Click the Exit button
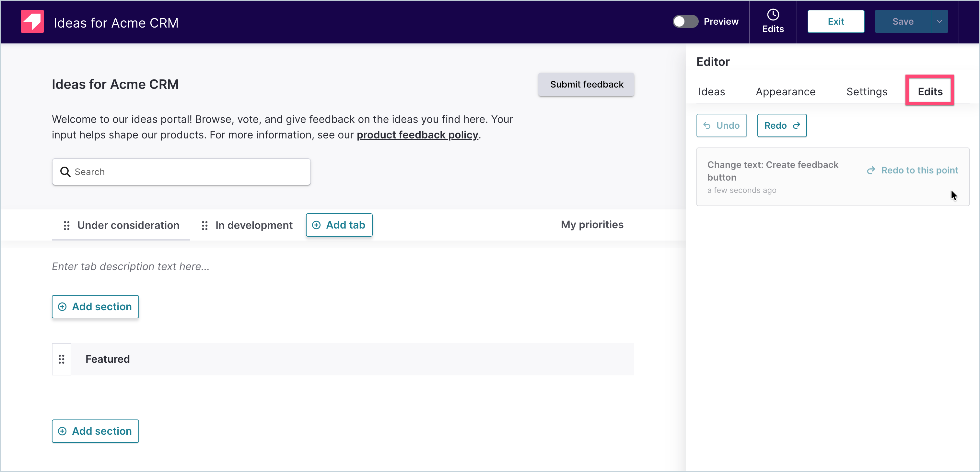Screen dimensions: 980x472 (x=836, y=21)
